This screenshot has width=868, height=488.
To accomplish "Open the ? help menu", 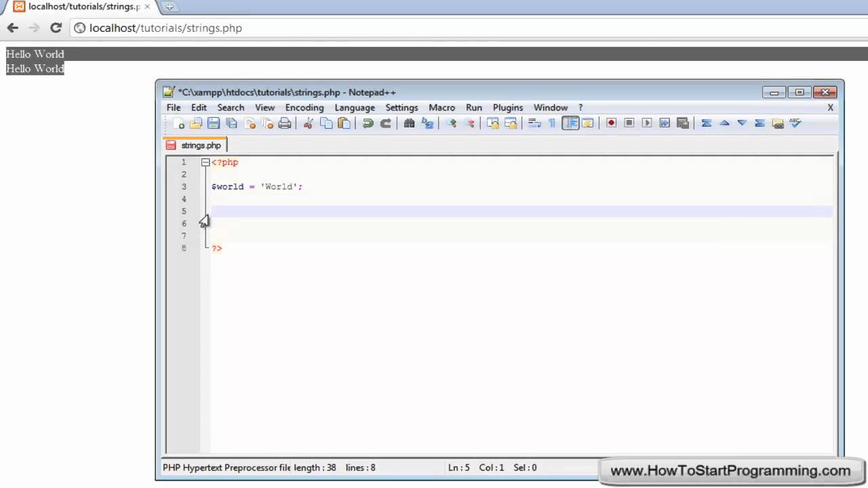I will (x=580, y=108).
